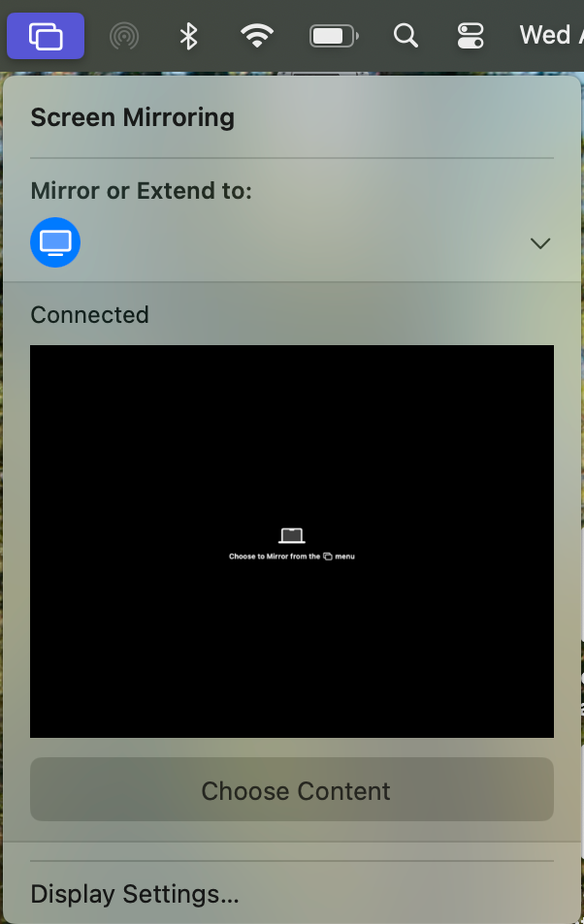Open Display Settings… menu item
The width and height of the screenshot is (584, 924).
[135, 894]
